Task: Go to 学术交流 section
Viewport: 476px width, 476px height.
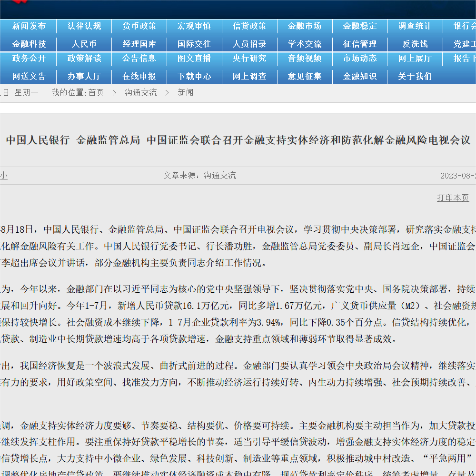Action: click(x=305, y=44)
